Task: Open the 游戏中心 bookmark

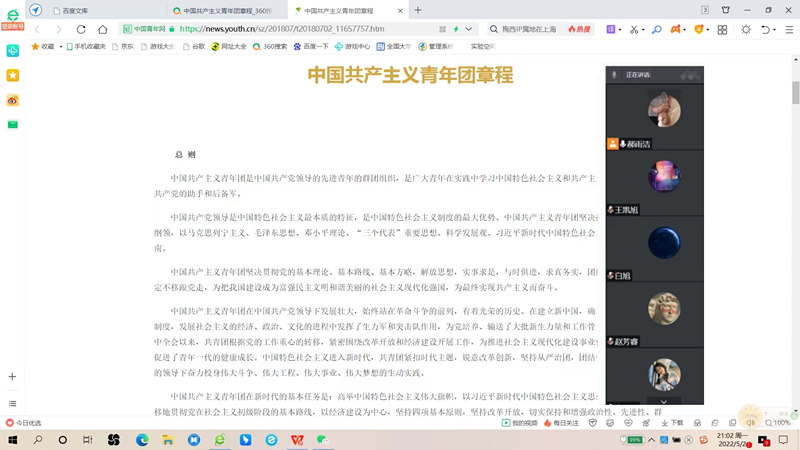Action: tap(353, 46)
